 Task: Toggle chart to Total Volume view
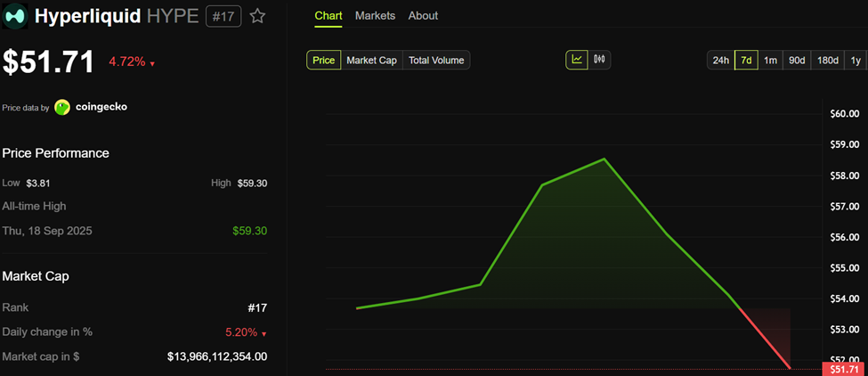(436, 61)
